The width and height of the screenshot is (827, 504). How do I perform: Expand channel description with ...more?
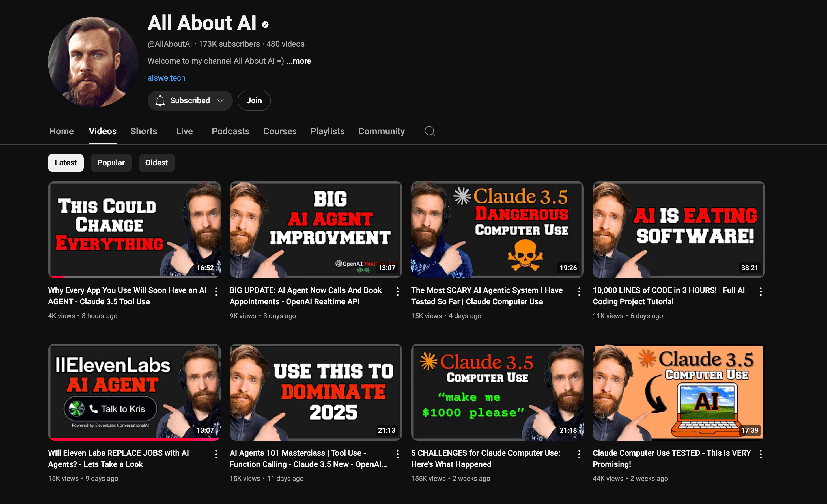299,61
